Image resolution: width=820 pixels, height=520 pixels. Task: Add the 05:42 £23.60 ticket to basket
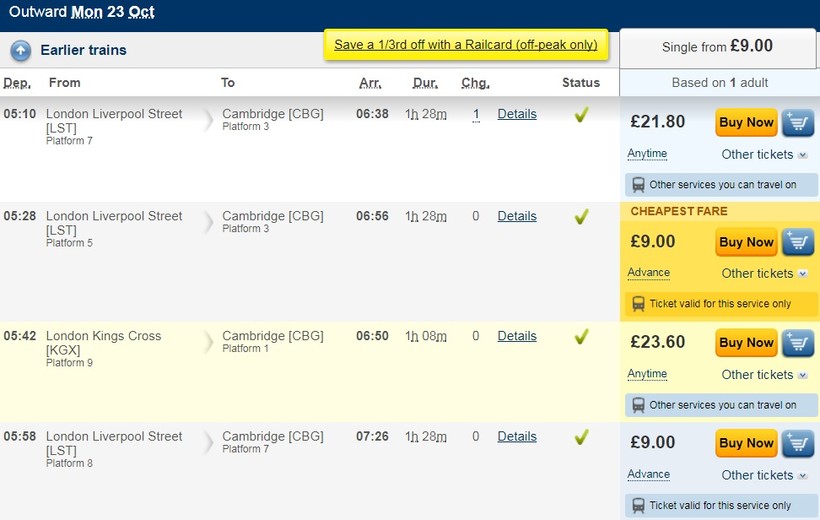tap(797, 343)
